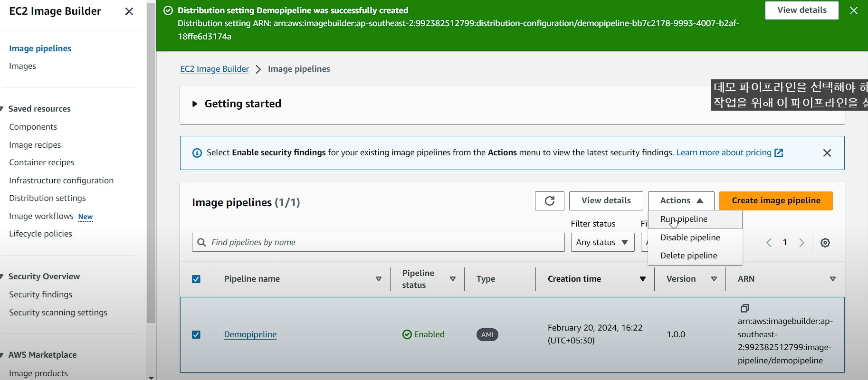The height and width of the screenshot is (380, 868).
Task: Dismiss the green success notification banner
Action: pyautogui.click(x=854, y=10)
